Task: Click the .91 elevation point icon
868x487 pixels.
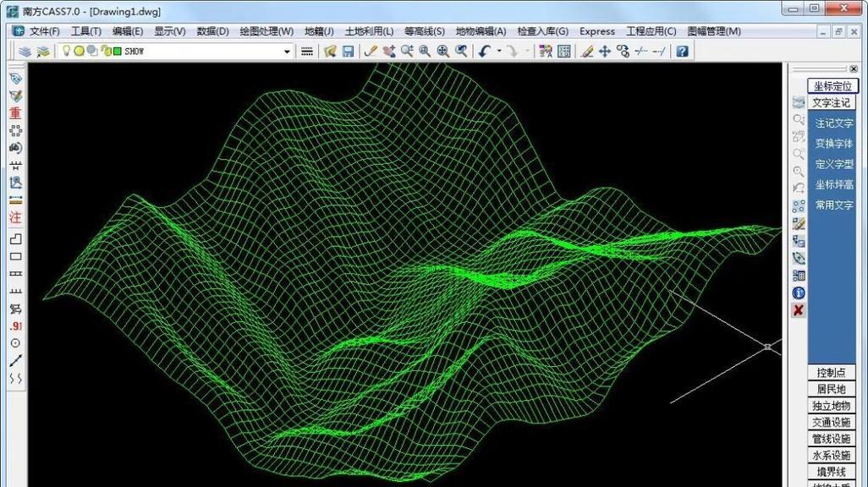Action: tap(15, 326)
